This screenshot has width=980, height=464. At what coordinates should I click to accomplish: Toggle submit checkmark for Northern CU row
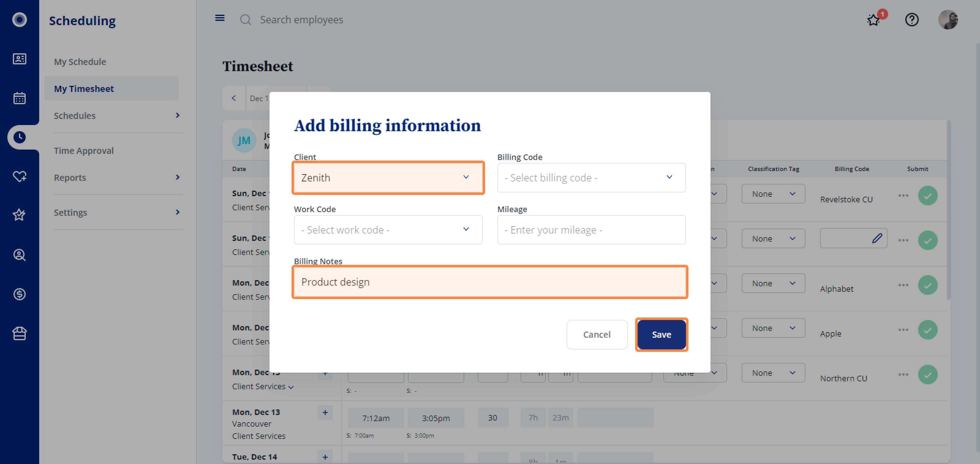pyautogui.click(x=928, y=375)
